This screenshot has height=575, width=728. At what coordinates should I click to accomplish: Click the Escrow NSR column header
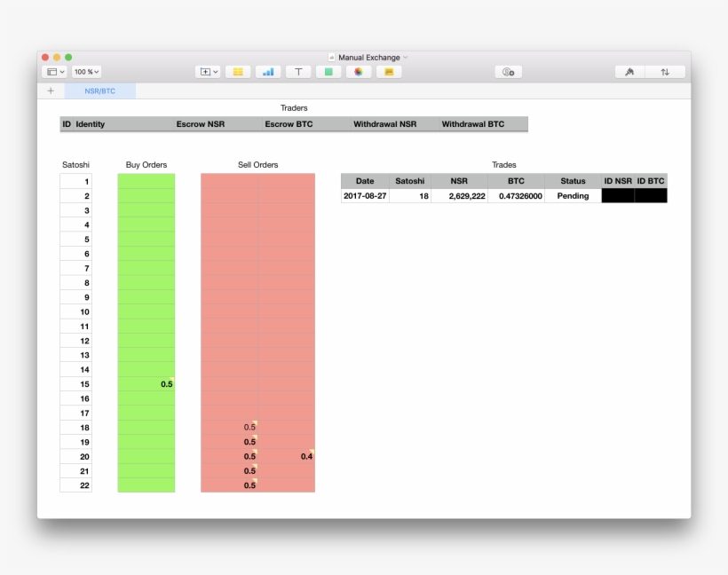(x=201, y=124)
